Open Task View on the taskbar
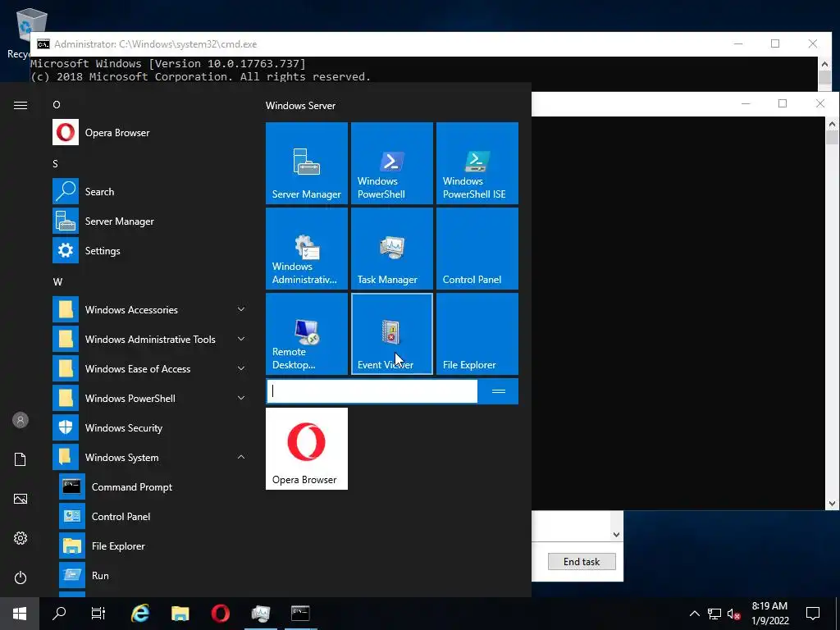840x630 pixels. pyautogui.click(x=98, y=614)
